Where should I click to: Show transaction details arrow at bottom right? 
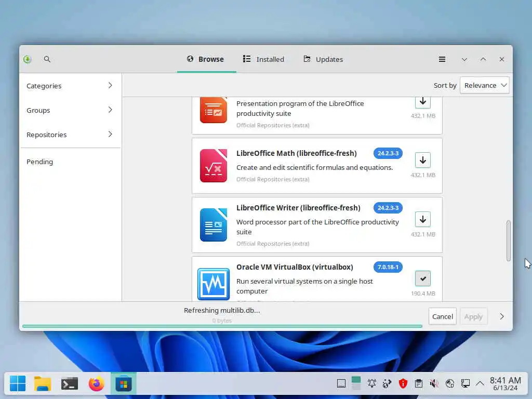coord(502,316)
